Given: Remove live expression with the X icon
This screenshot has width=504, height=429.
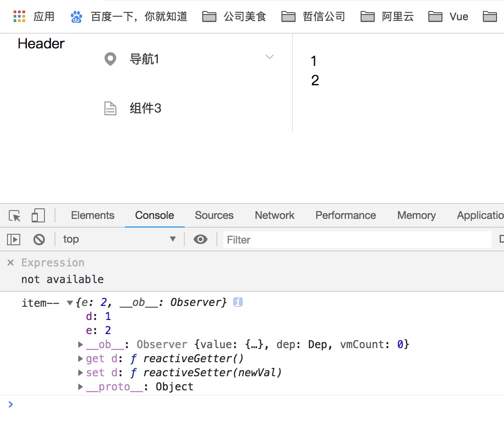Looking at the screenshot, I should 11,263.
